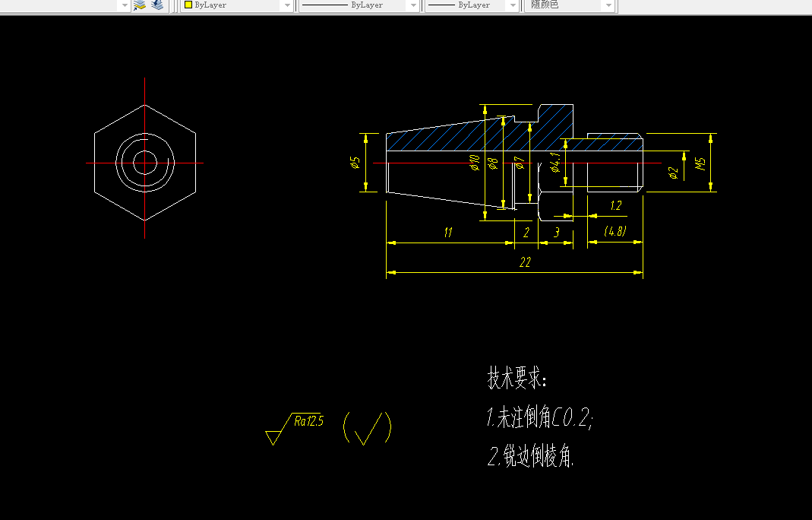Click the yellow ByLayer color swatch
This screenshot has width=812, height=520.
click(187, 5)
